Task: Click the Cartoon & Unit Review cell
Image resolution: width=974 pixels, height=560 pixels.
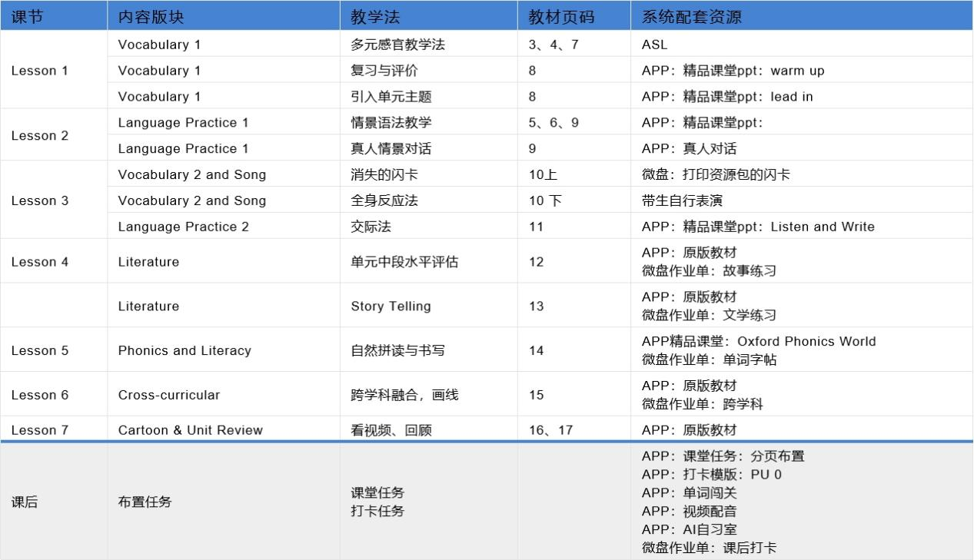Action: [x=189, y=429]
